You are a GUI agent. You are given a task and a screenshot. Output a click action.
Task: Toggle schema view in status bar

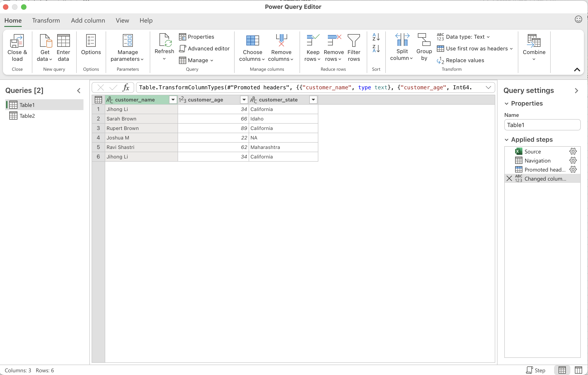point(578,370)
